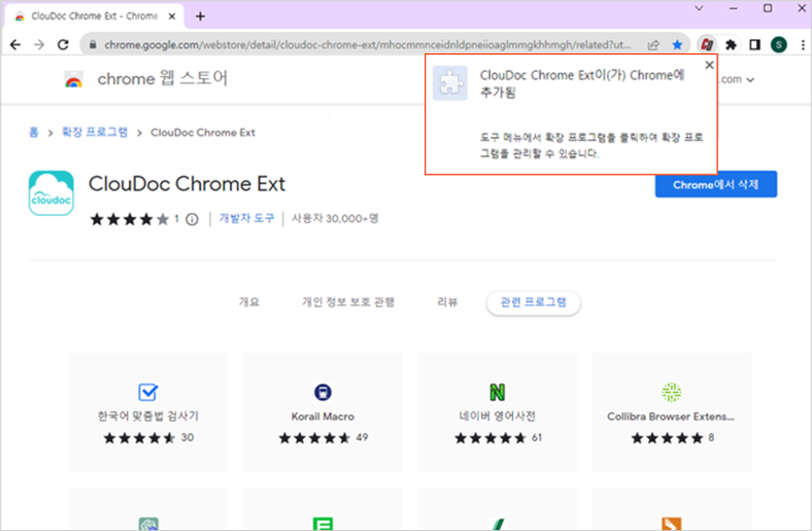Click the Korail Macro train icon
Image resolution: width=812 pixels, height=531 pixels.
tap(323, 392)
